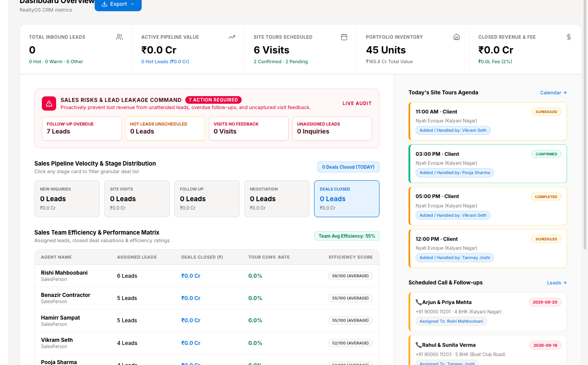Click the Assigned Leads column header
Screen dimensions: 588x365
(137, 257)
